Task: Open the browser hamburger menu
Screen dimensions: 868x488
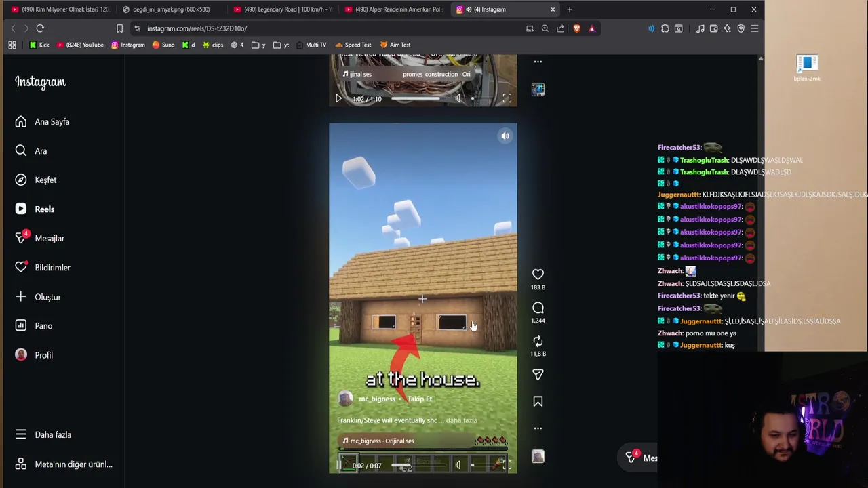Action: click(x=755, y=28)
